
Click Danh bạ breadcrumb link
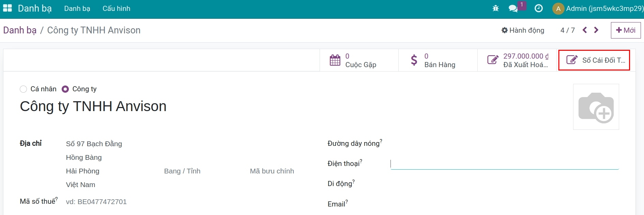tap(20, 30)
